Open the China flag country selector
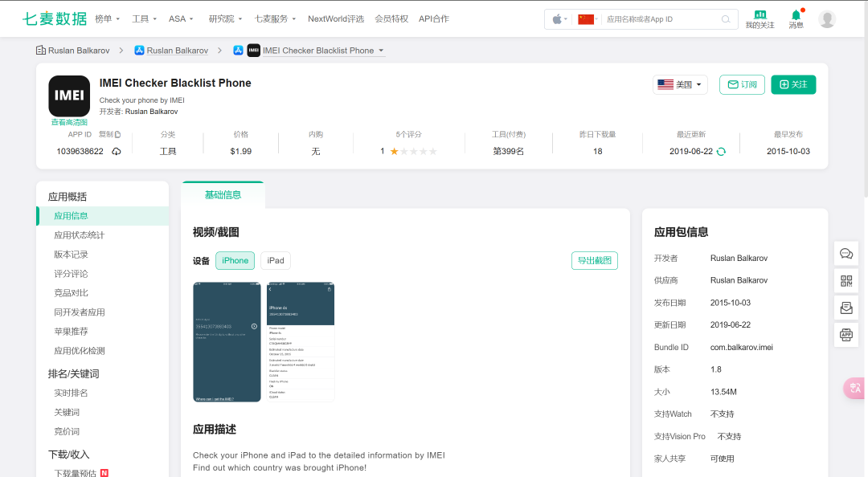 (586, 19)
